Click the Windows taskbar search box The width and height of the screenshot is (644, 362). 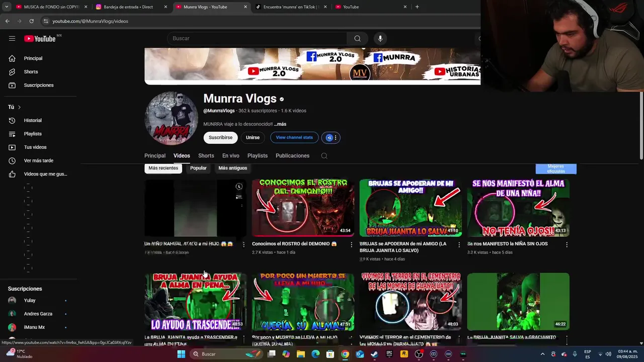pos(226,354)
